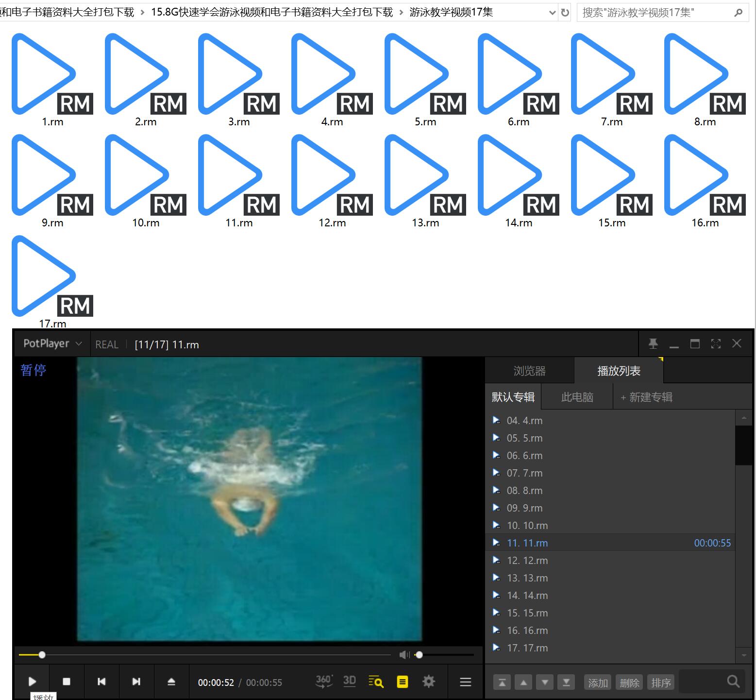Click the 添加 button in the playlist
The image size is (756, 700).
point(598,683)
